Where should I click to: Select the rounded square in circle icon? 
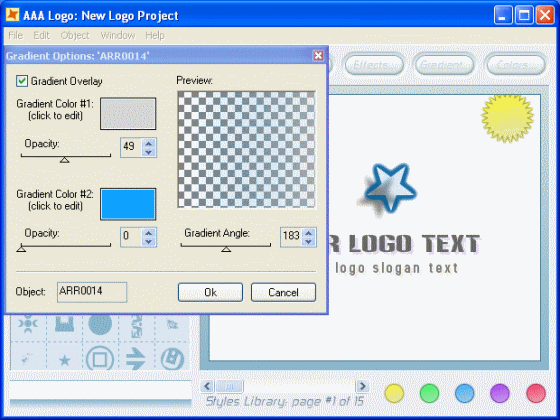[x=100, y=359]
